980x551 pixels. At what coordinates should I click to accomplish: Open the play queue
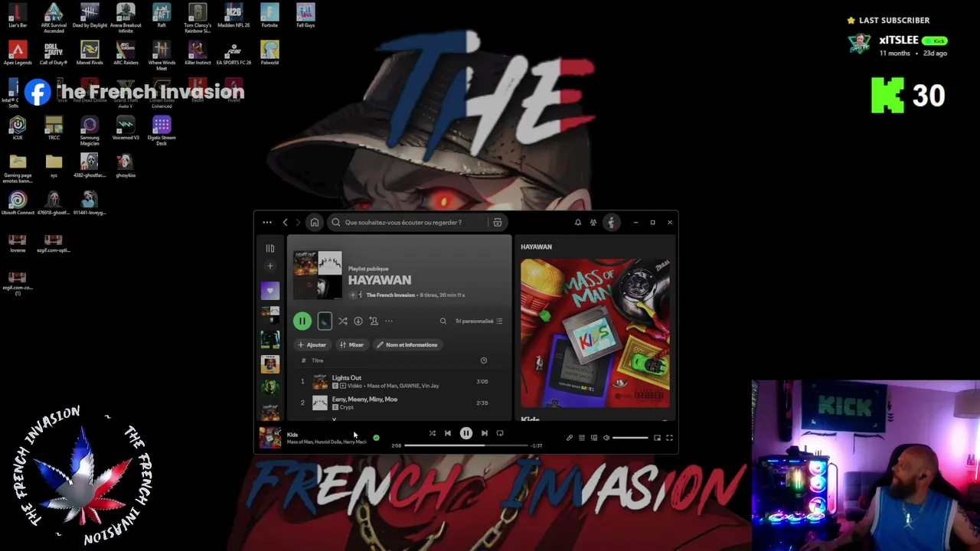coord(581,438)
